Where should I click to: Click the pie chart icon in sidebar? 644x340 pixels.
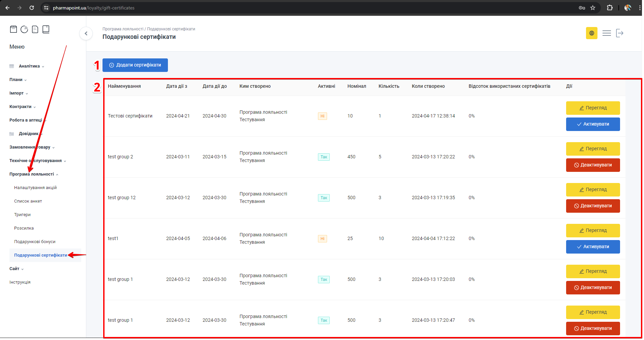click(24, 29)
